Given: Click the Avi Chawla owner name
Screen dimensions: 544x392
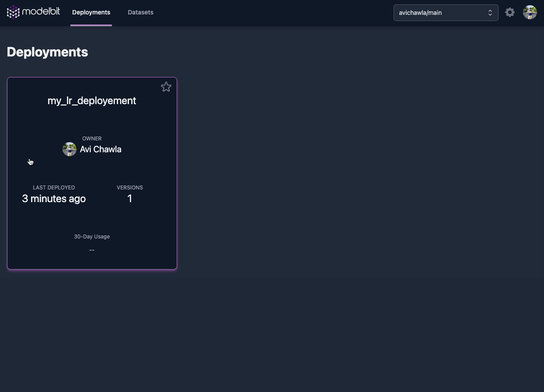Looking at the screenshot, I should pos(100,149).
